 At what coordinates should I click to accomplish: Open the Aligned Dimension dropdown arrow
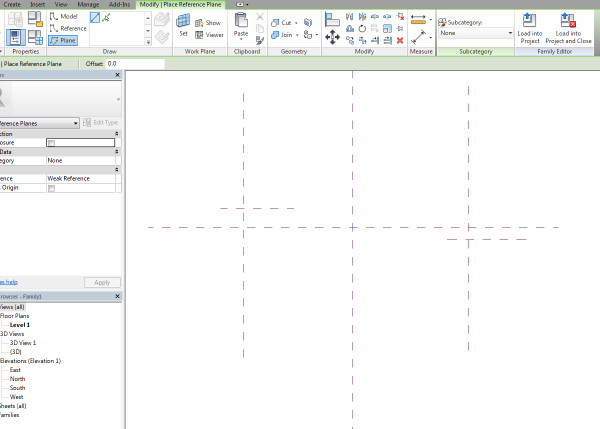click(x=430, y=38)
